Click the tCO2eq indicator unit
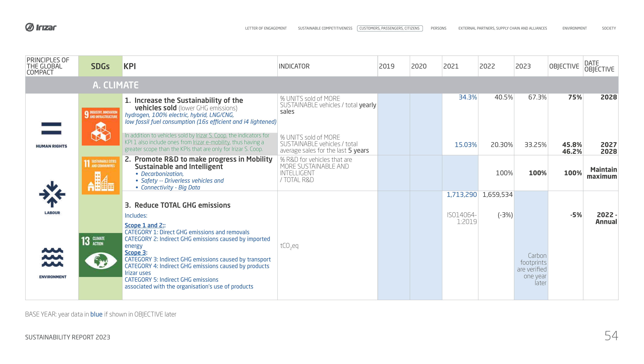644x364 pixels. tap(289, 246)
